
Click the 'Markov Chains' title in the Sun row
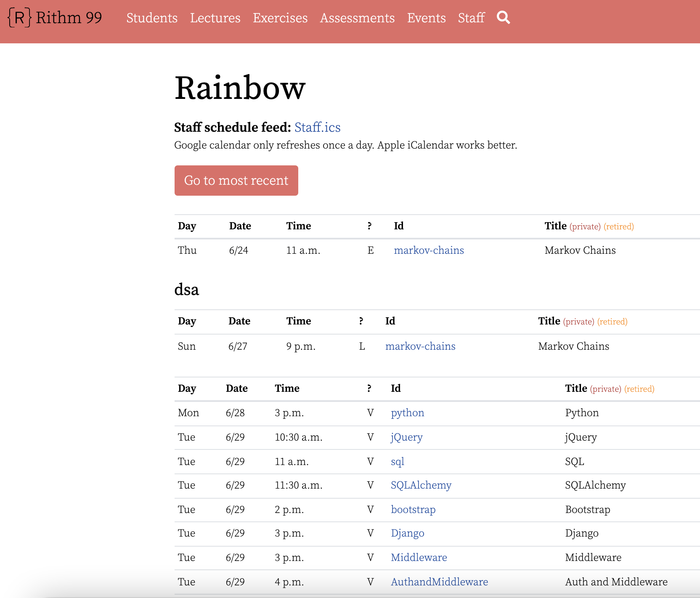click(573, 346)
